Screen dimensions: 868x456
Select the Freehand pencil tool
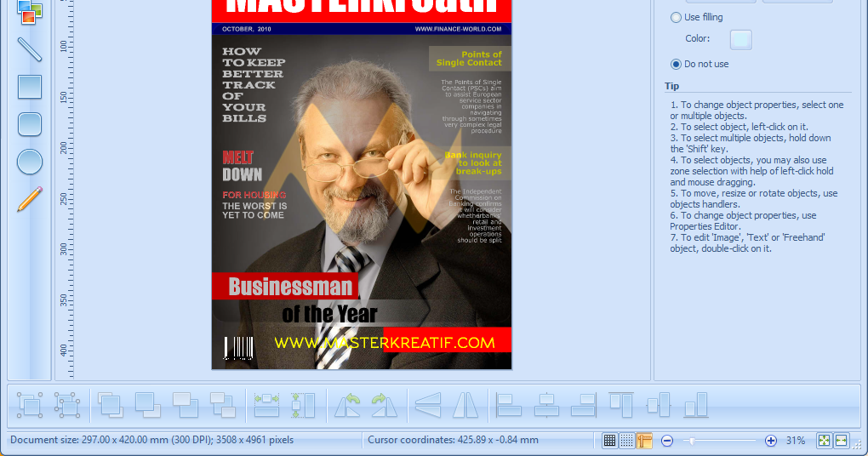[x=29, y=199]
